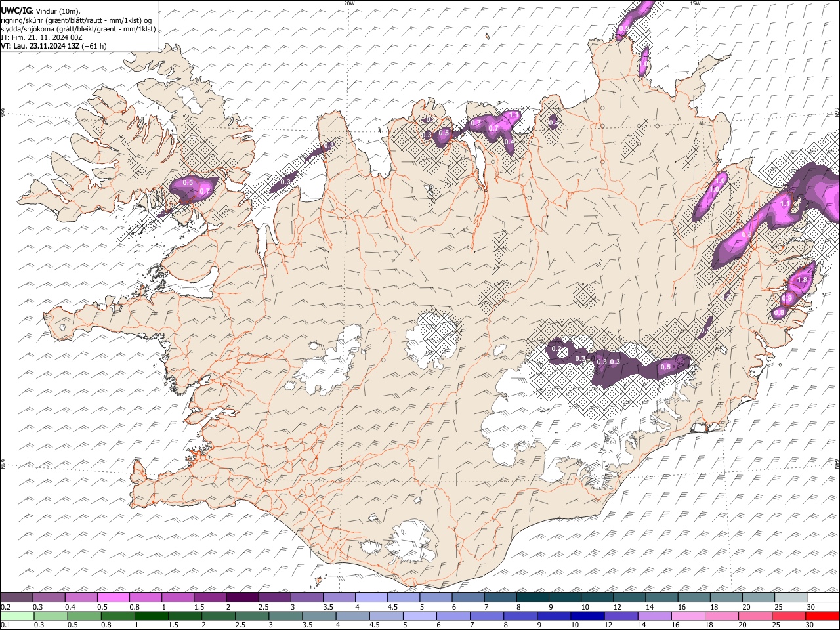Pick the 1 swatch in the purple snow legend
Image resolution: width=840 pixels, height=630 pixels.
tap(177, 597)
